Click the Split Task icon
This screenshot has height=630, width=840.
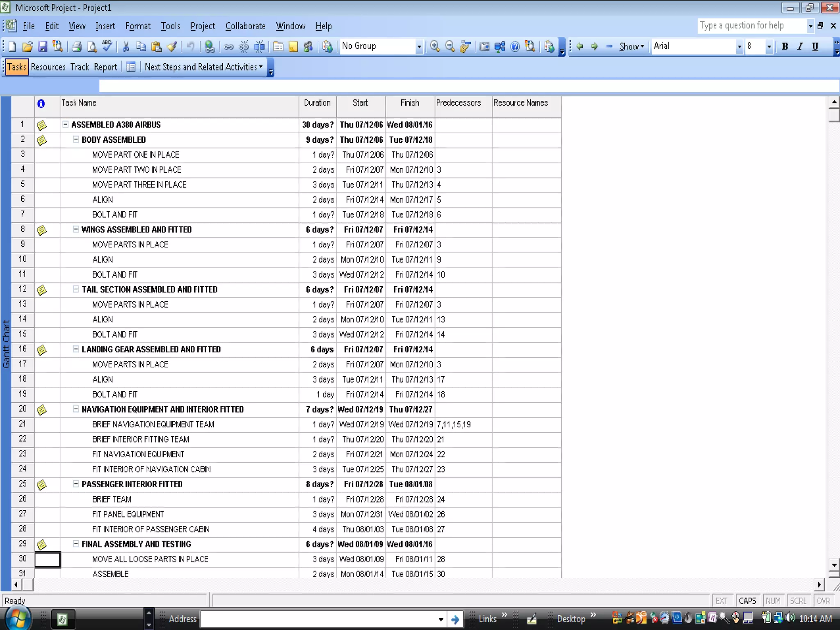(259, 47)
